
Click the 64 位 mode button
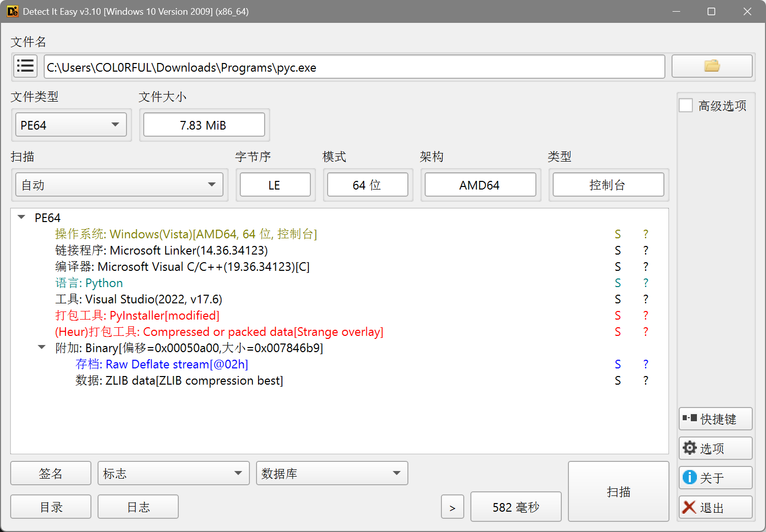click(368, 184)
